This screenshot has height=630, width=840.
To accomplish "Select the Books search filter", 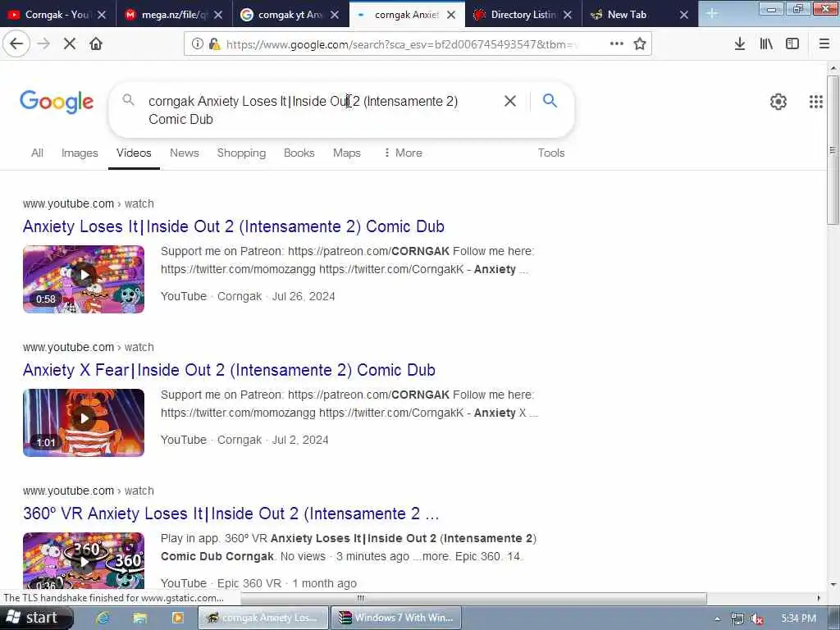I will click(x=299, y=153).
